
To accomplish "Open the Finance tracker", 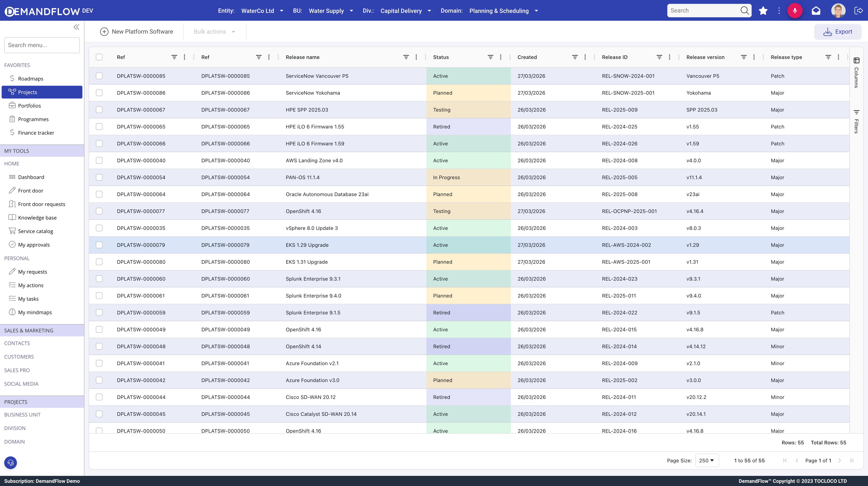I will click(36, 132).
